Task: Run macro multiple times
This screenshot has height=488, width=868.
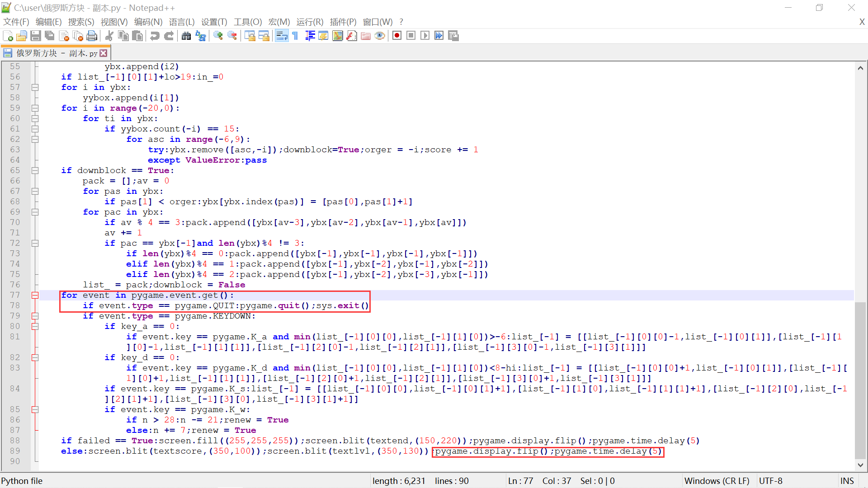Action: click(439, 36)
